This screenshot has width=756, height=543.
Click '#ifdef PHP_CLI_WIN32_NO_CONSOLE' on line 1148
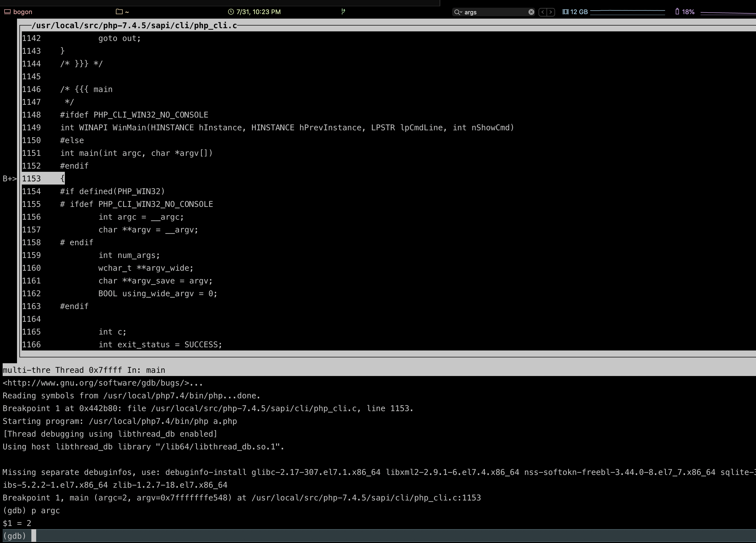pos(134,115)
